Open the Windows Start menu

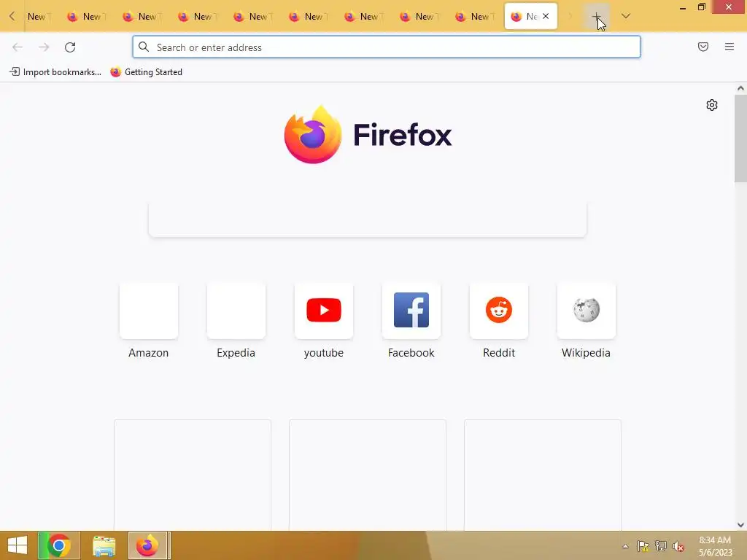click(18, 545)
